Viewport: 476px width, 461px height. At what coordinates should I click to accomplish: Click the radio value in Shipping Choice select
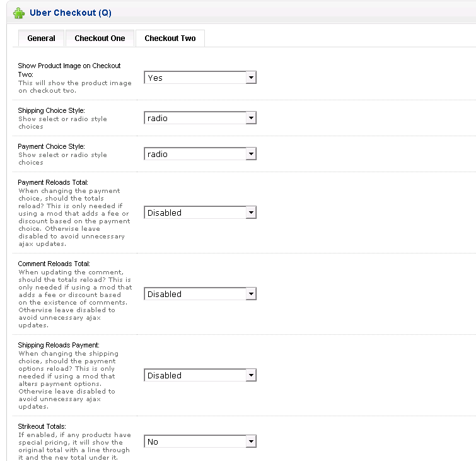tap(158, 118)
